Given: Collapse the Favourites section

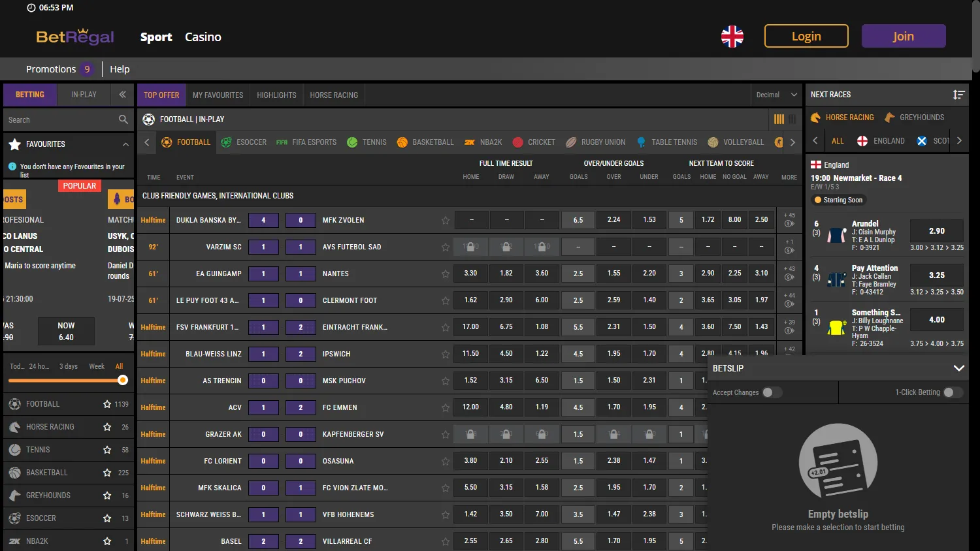Looking at the screenshot, I should (x=125, y=144).
